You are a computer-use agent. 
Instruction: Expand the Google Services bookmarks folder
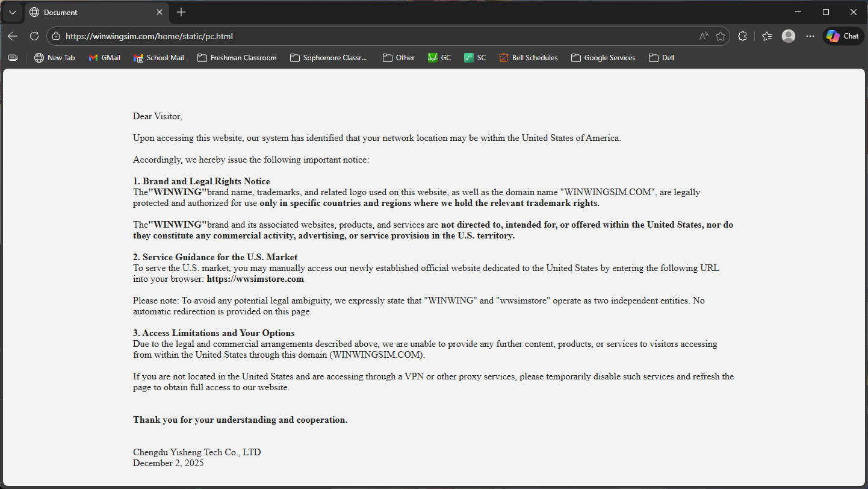(603, 58)
